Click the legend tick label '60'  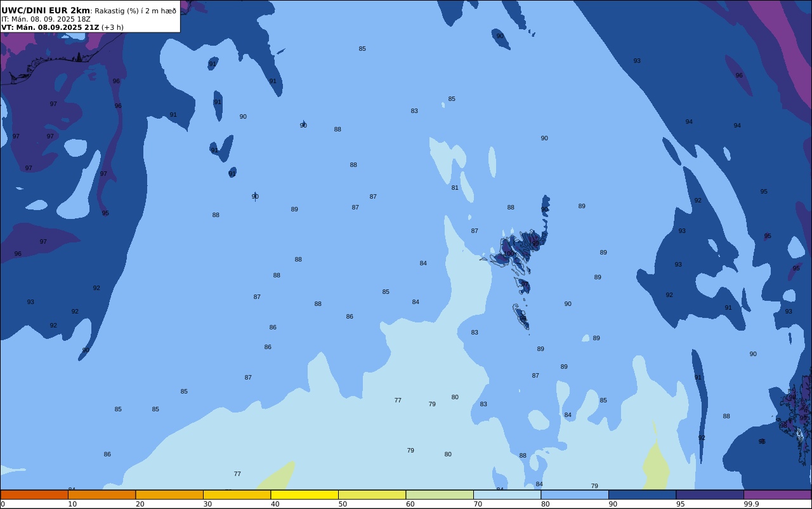click(410, 504)
